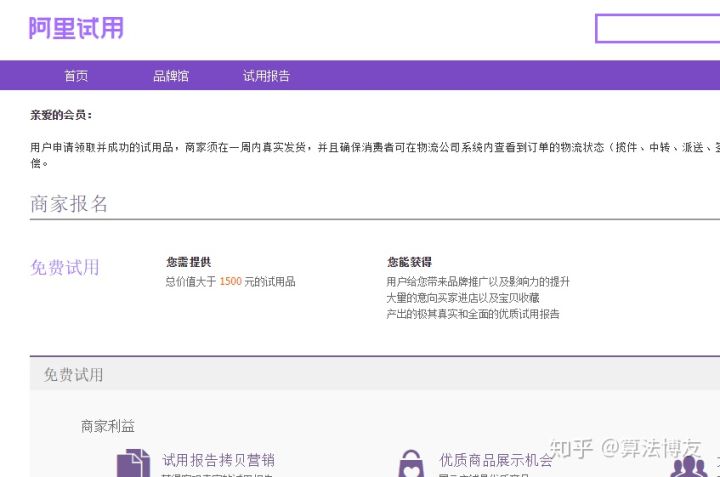
Task: Click the 您需提供 heading
Action: tap(189, 262)
